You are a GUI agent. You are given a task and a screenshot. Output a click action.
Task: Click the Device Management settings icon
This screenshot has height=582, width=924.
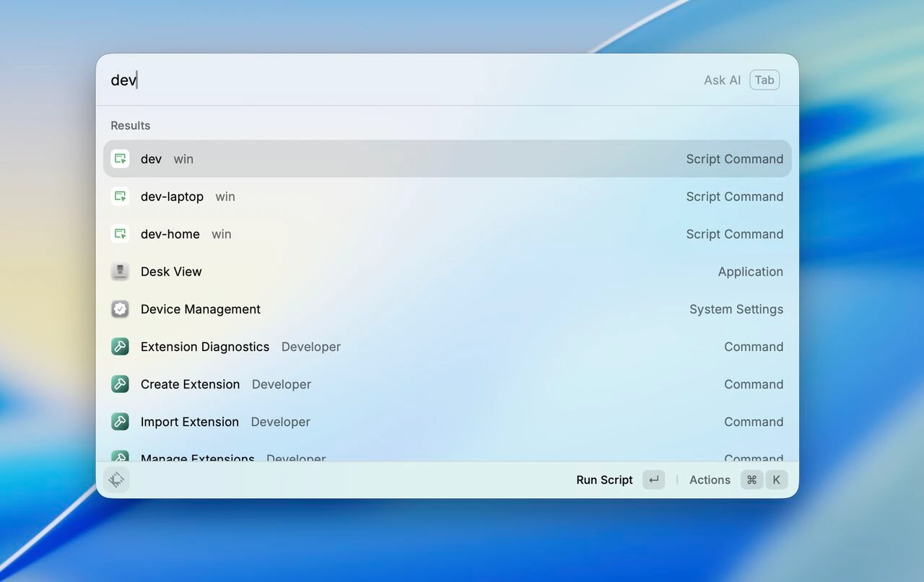tap(120, 309)
